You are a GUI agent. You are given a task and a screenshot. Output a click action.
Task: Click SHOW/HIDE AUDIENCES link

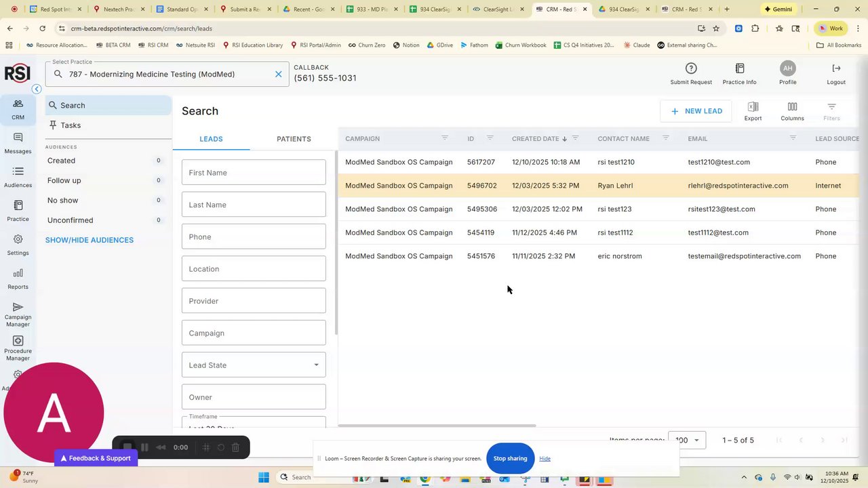pyautogui.click(x=90, y=240)
